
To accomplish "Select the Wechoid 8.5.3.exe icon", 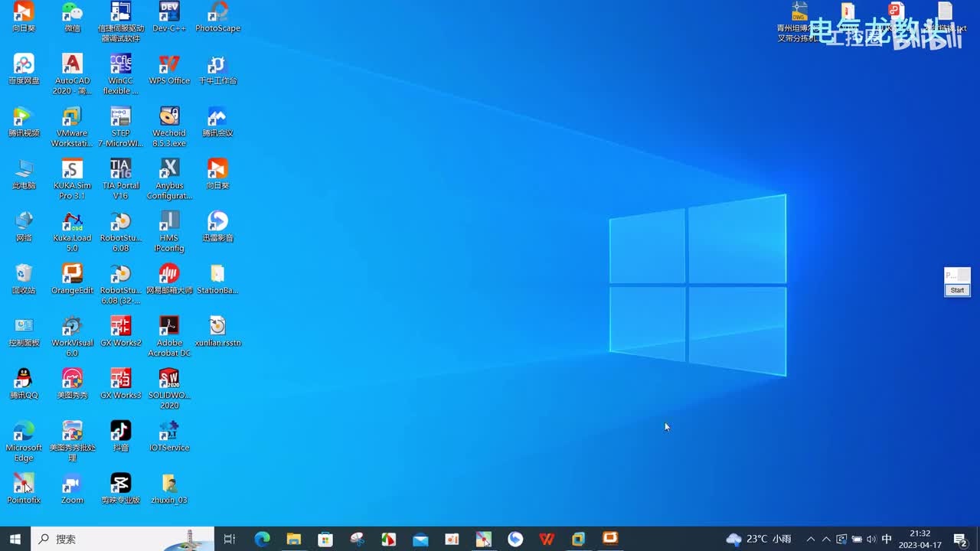I will [x=169, y=127].
